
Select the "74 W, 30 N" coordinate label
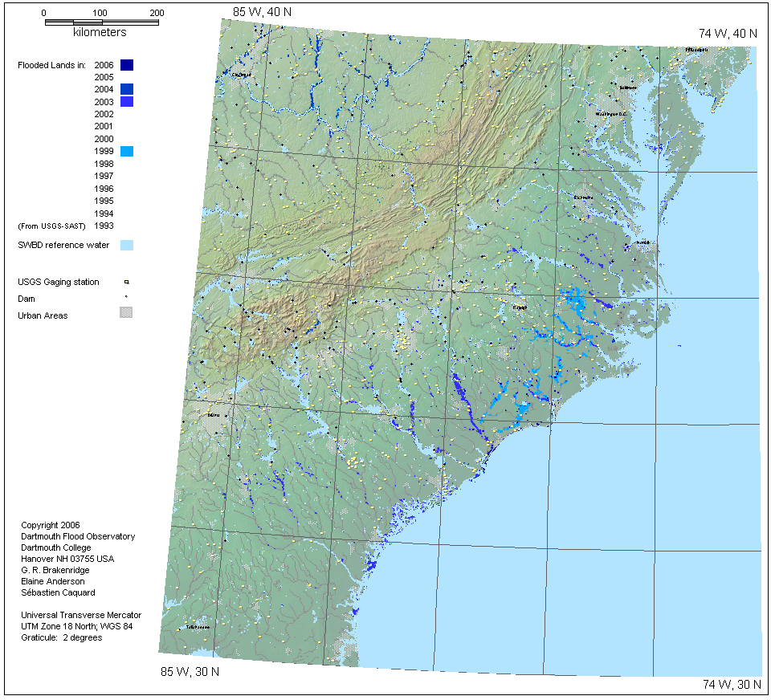[729, 684]
